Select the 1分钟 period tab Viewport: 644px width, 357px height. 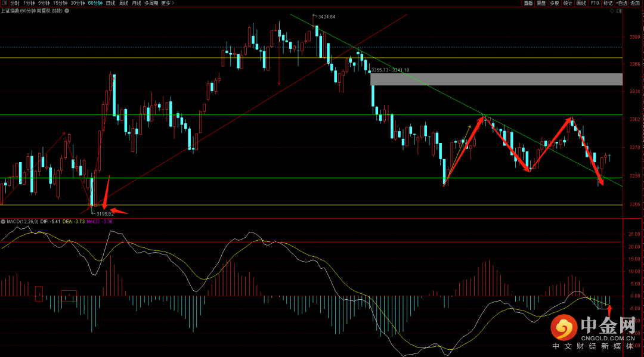point(29,3)
